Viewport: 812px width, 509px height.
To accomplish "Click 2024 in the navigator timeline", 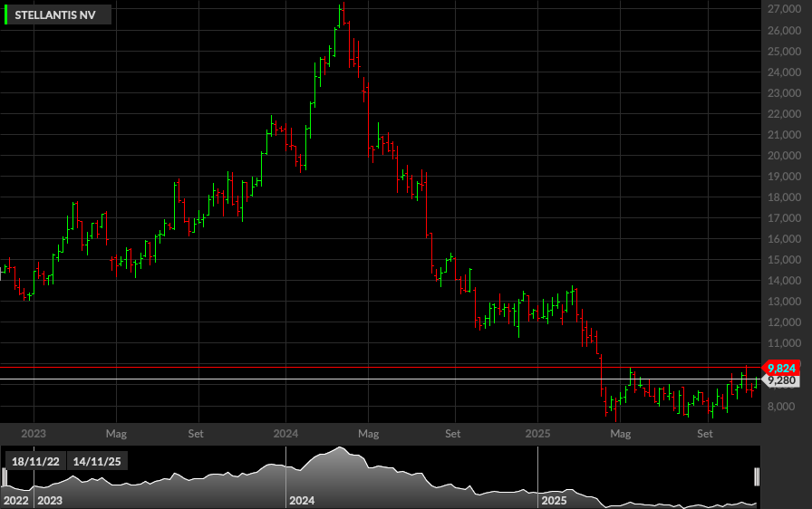I will [302, 501].
